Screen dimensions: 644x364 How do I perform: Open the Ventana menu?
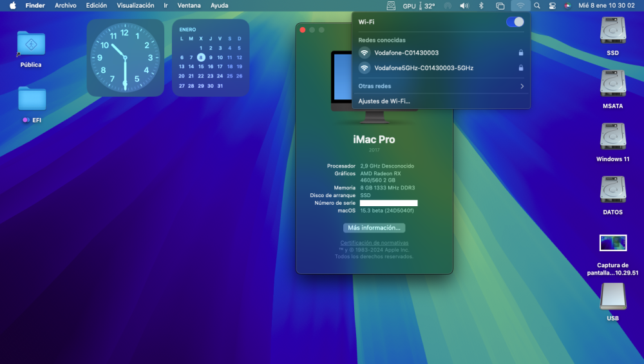[x=189, y=6]
